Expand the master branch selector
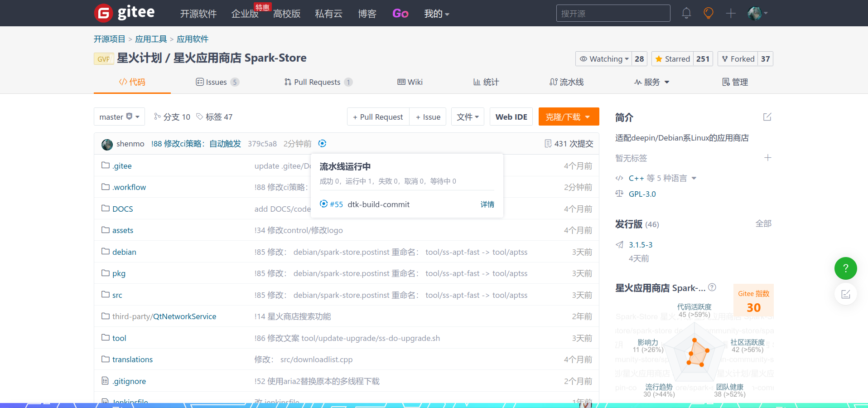Viewport: 868px width, 408px height. (119, 117)
